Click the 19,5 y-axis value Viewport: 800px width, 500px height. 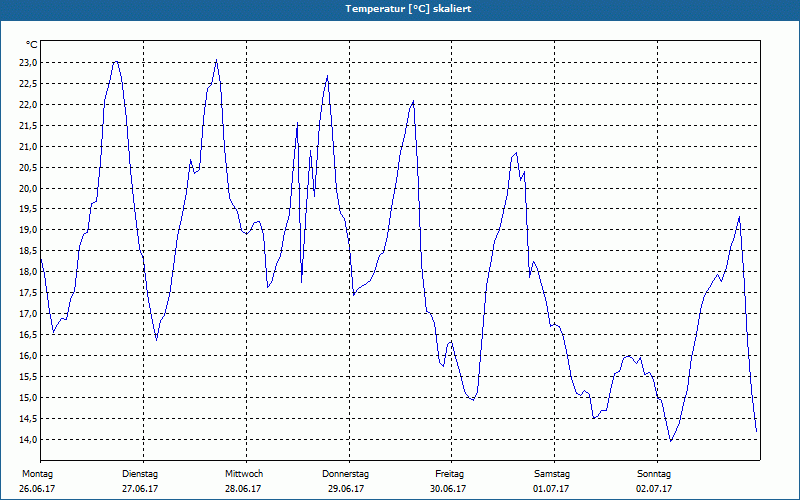(x=28, y=209)
